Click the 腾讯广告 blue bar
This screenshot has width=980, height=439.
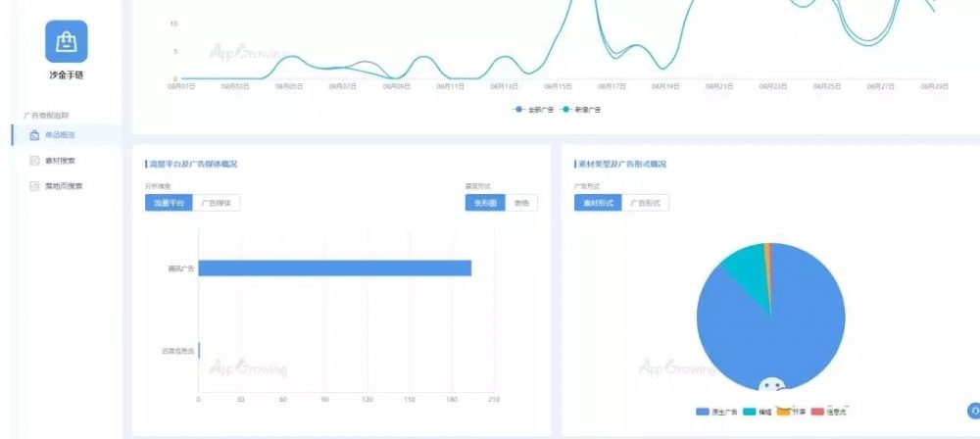click(x=334, y=268)
